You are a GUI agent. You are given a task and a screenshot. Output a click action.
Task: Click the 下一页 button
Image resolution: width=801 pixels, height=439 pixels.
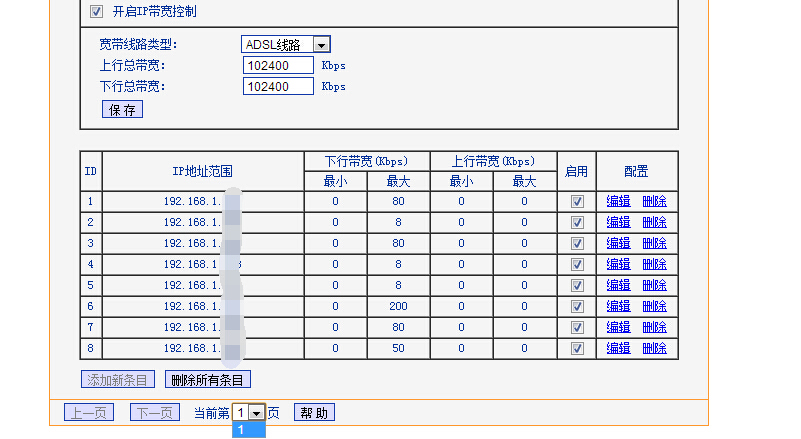click(155, 412)
